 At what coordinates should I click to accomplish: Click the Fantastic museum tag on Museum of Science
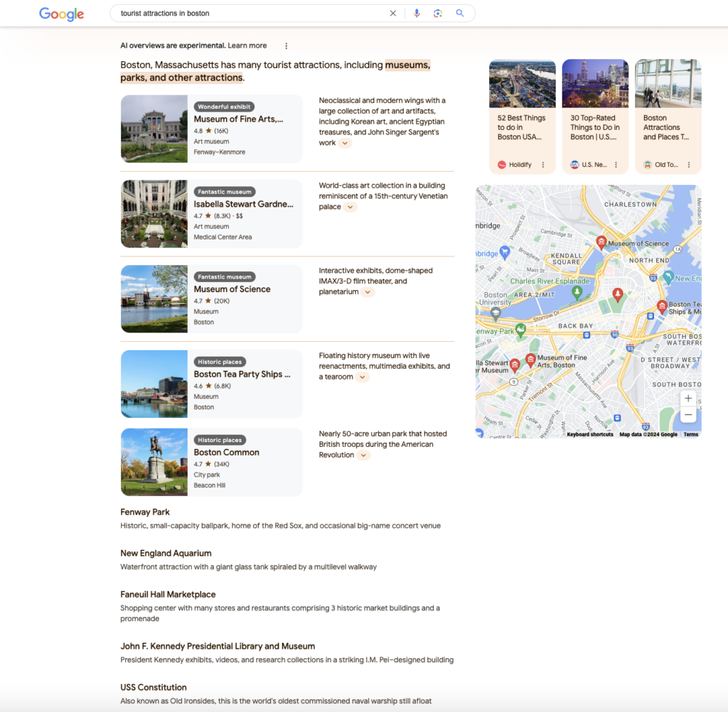[224, 276]
